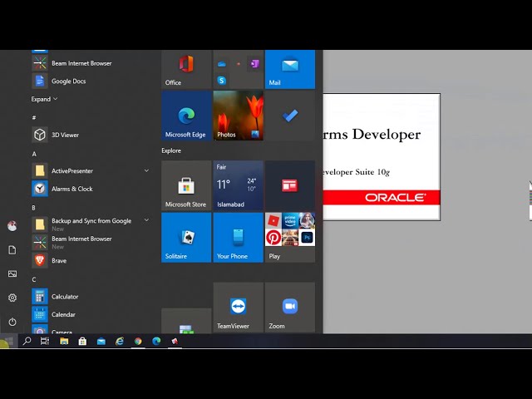Open Power options in Start sidebar
Screen dimensions: 532x399
tap(12, 322)
